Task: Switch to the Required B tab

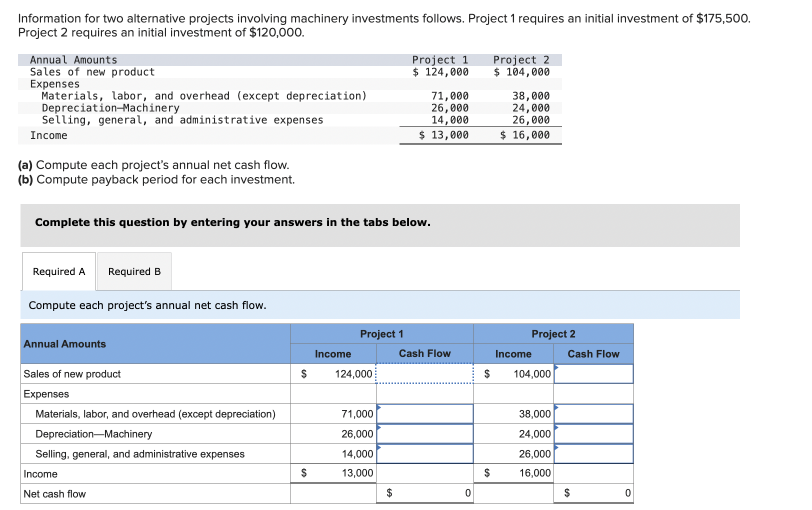Action: [133, 271]
